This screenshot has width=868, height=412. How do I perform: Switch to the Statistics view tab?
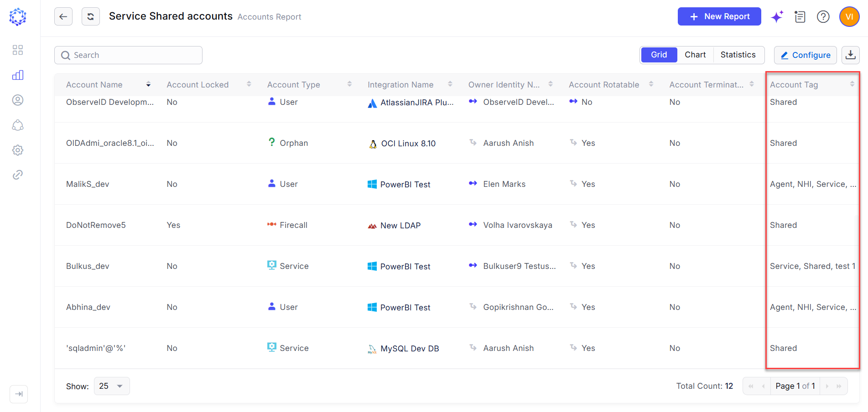738,55
